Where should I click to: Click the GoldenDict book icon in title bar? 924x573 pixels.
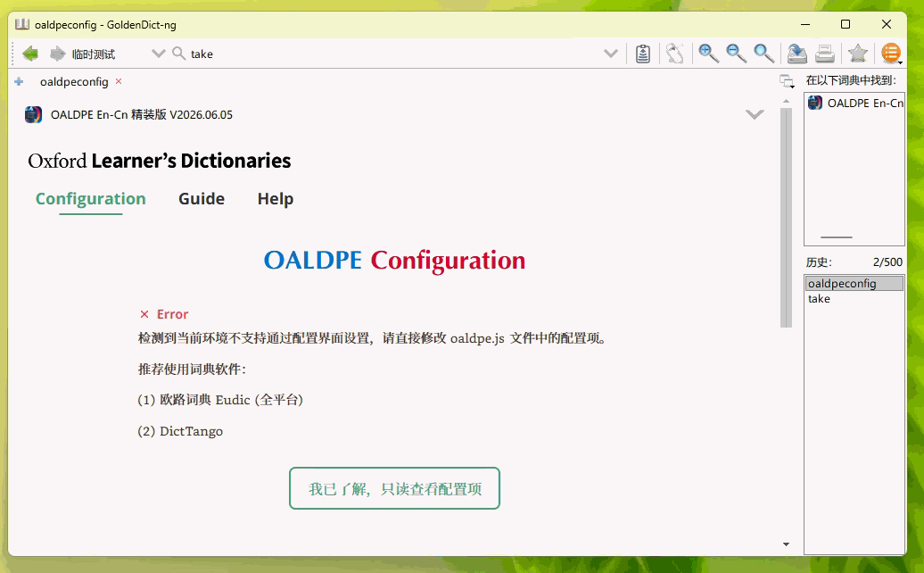click(x=21, y=24)
